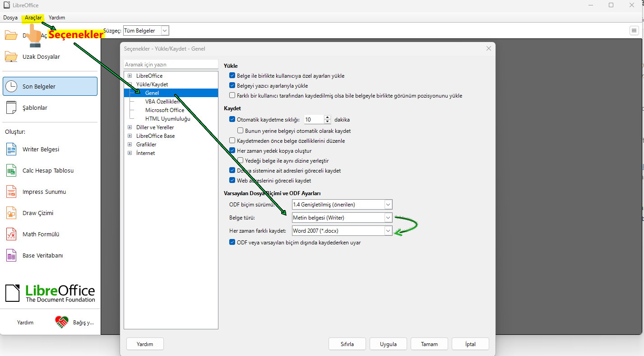Image resolution: width=644 pixels, height=356 pixels.
Task: Click the Şablonlar templates icon
Action: (11, 108)
